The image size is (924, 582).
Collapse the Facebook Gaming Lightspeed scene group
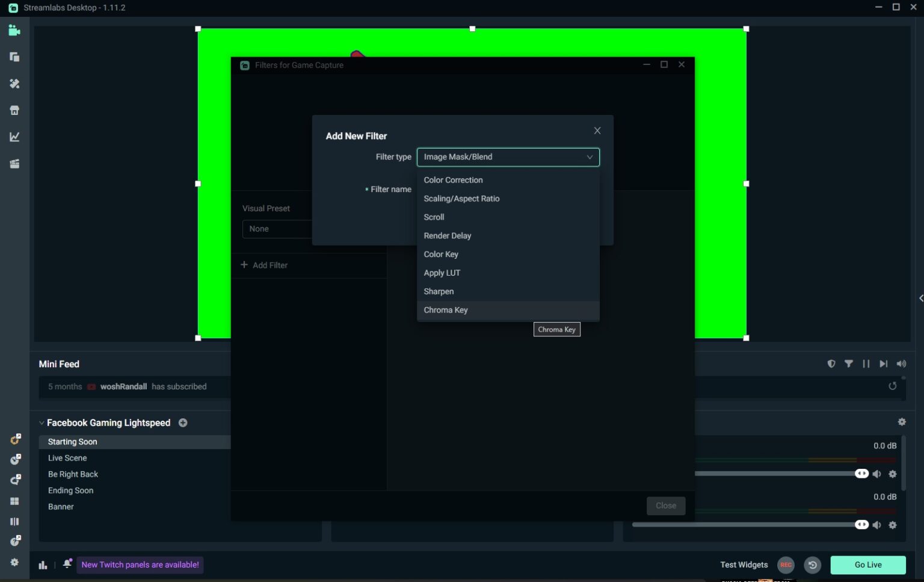click(42, 423)
